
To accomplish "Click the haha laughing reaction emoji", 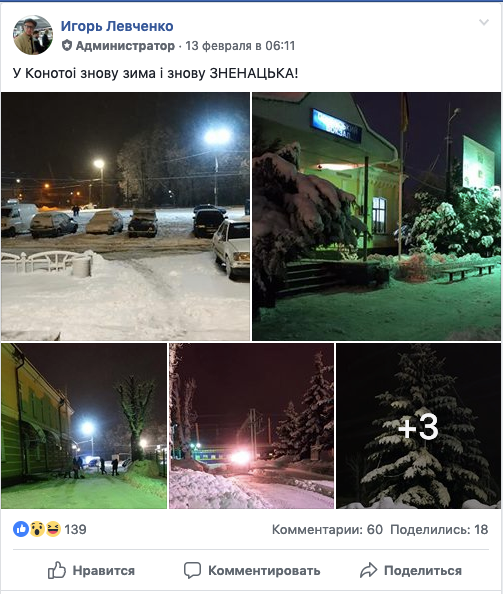I will (x=53, y=529).
